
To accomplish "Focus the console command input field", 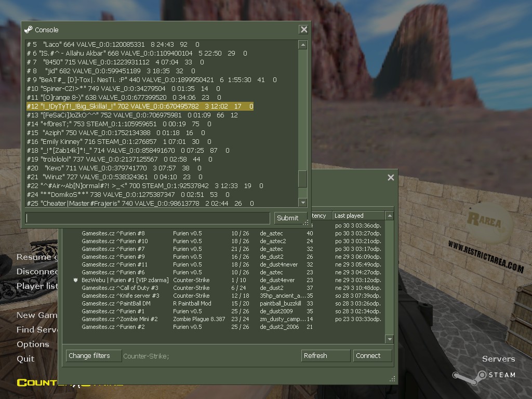I will click(x=148, y=218).
